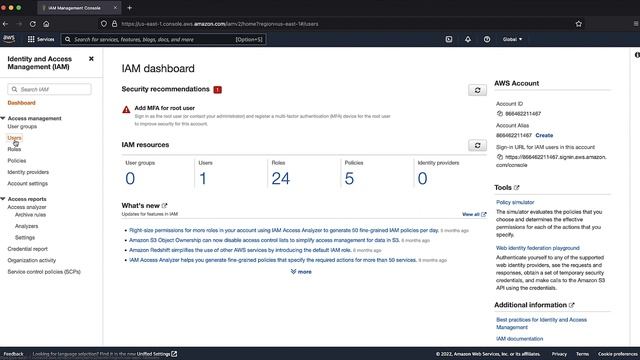Click the site lock security icon
640x360 pixels.
[x=115, y=24]
